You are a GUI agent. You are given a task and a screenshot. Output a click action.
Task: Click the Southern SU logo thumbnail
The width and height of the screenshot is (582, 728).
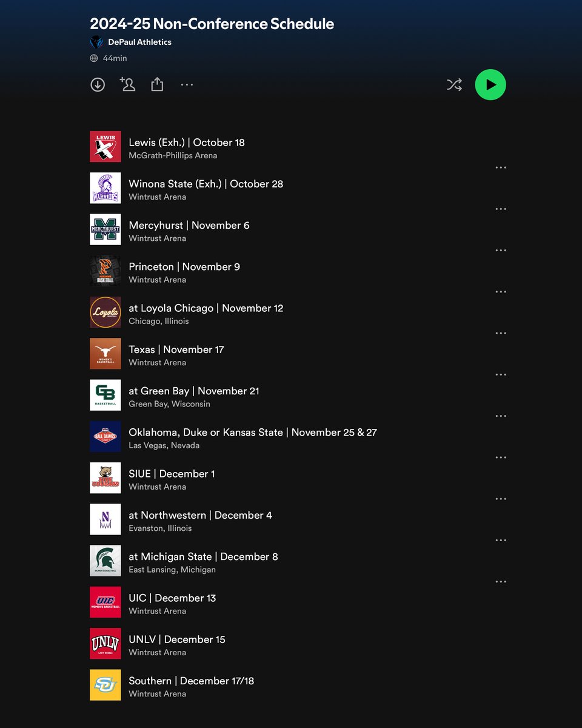point(105,685)
